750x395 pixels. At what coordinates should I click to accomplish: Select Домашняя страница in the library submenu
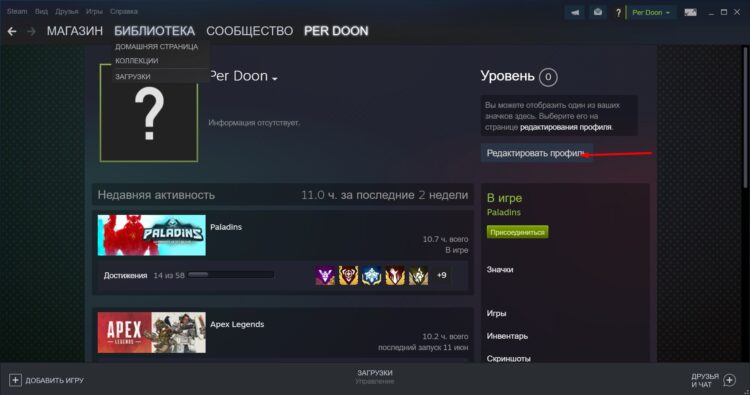(156, 47)
